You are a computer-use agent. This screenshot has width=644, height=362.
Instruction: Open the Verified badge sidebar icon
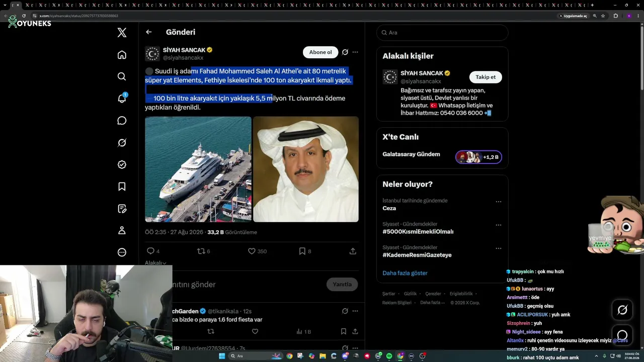click(122, 164)
